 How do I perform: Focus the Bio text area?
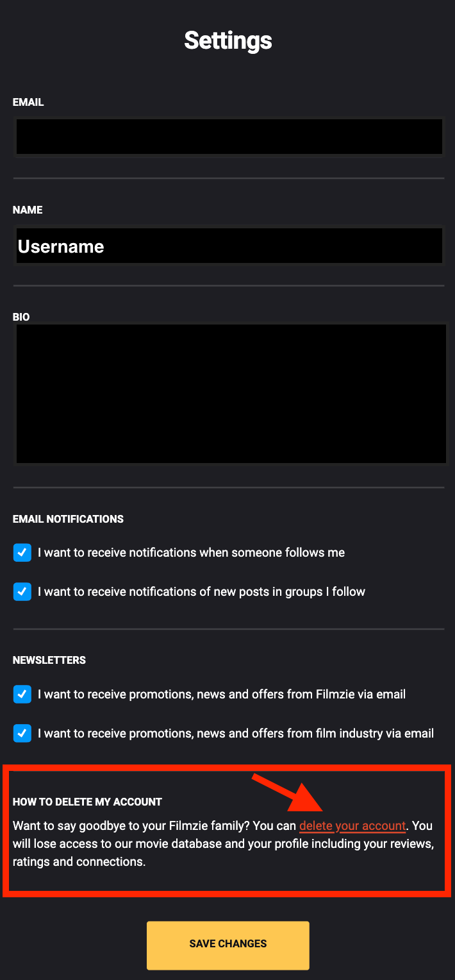pos(231,393)
